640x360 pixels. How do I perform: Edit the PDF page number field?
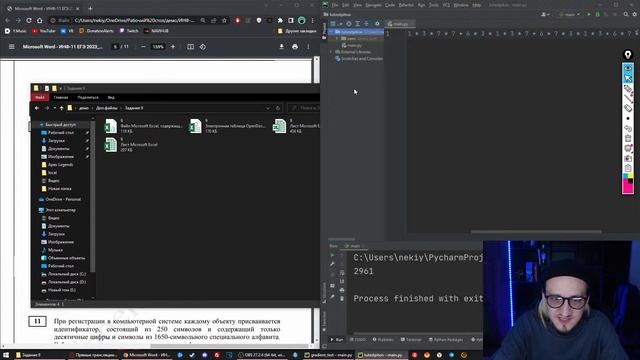pyautogui.click(x=115, y=47)
